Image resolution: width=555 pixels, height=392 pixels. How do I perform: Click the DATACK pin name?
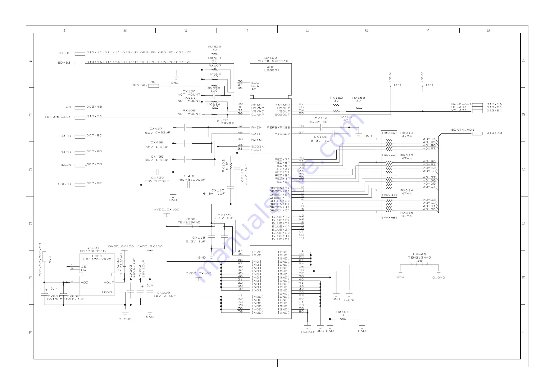pos(282,105)
